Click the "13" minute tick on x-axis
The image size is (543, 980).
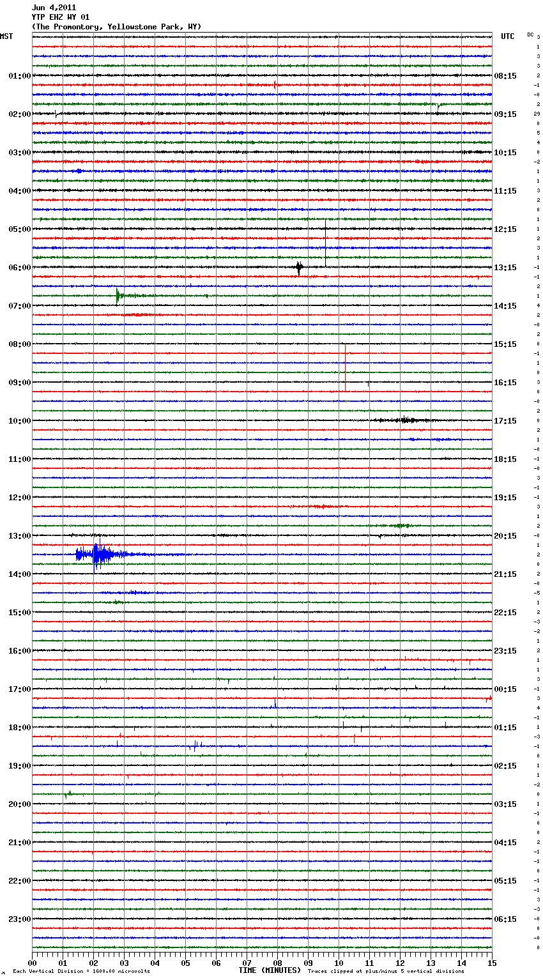pyautogui.click(x=431, y=963)
